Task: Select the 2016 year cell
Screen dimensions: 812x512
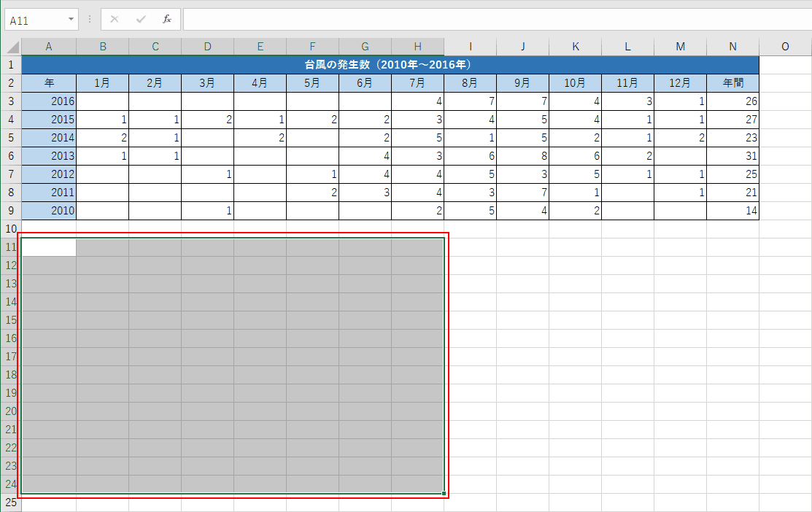Action: (x=49, y=101)
